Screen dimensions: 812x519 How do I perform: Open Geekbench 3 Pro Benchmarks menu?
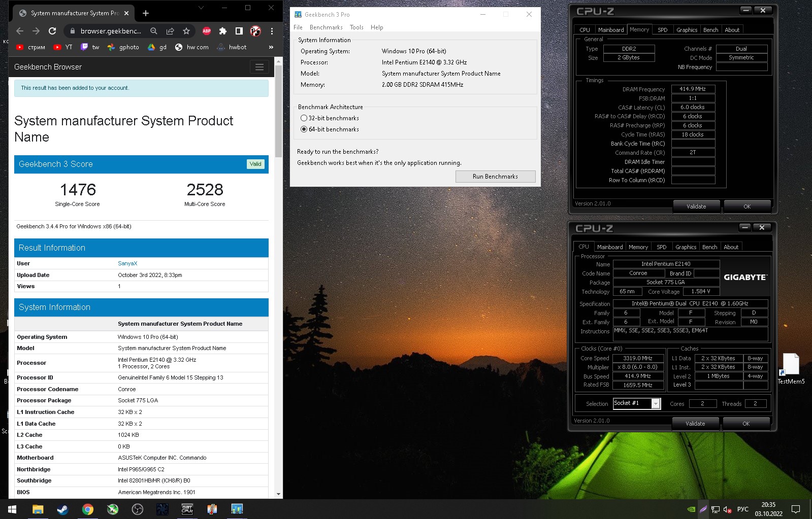click(326, 27)
